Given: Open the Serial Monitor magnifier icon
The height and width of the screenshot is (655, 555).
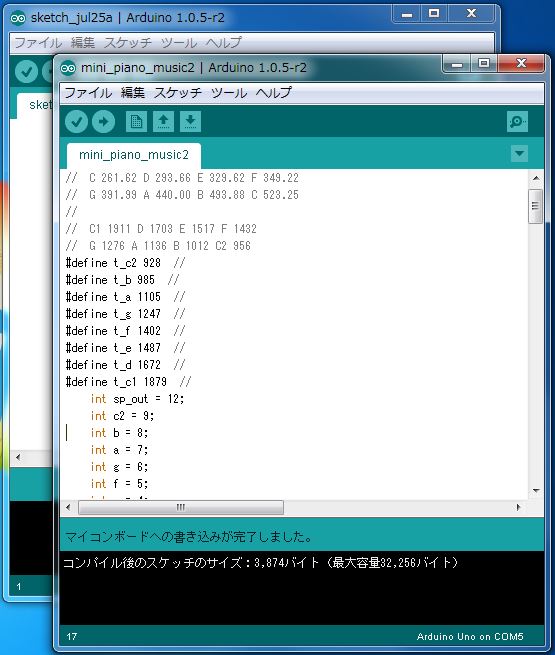Looking at the screenshot, I should 517,122.
